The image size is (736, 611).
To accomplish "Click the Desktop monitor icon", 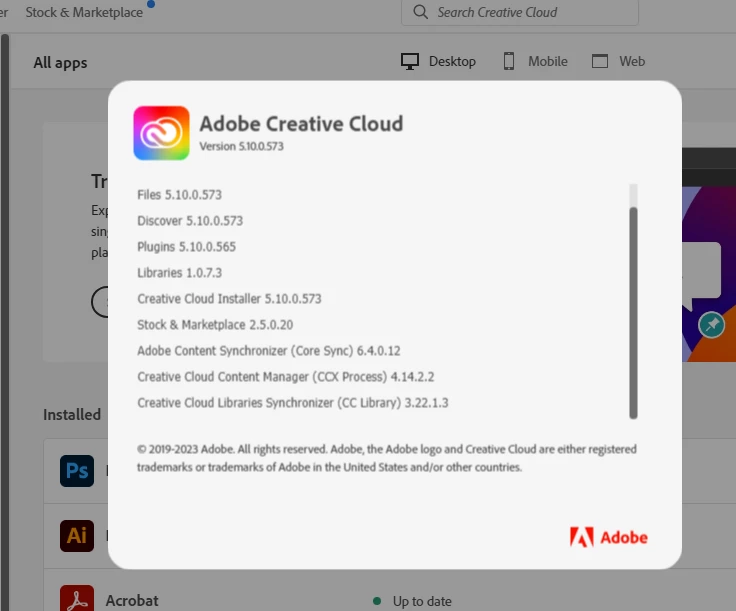I will click(x=410, y=61).
